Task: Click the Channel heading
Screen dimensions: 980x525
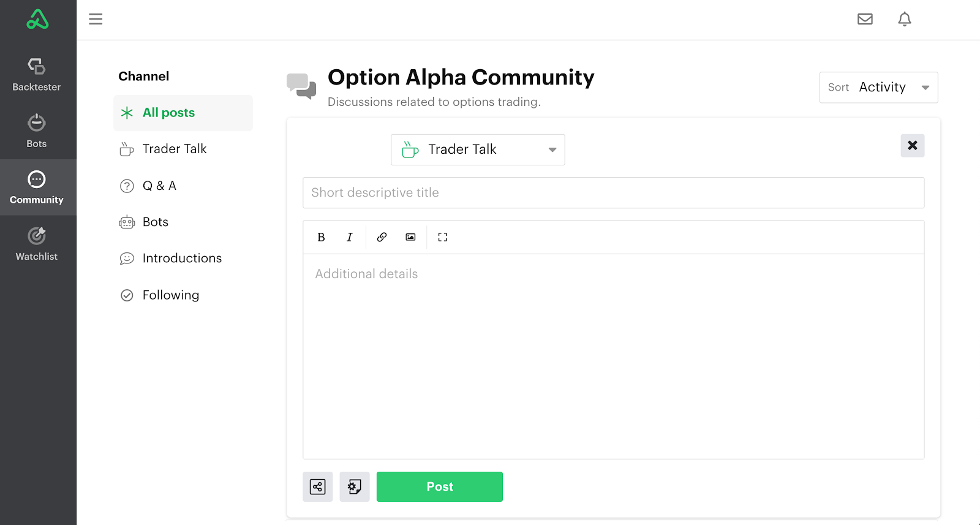Action: click(x=144, y=76)
